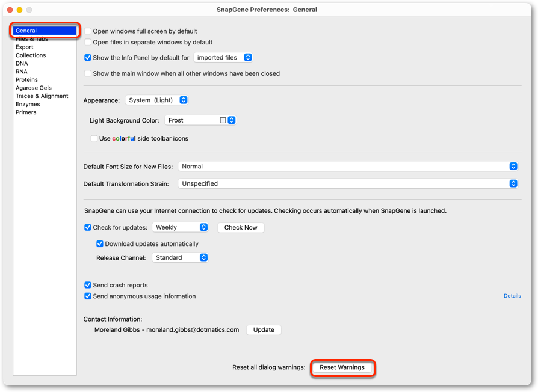Click the Light Background Color label
538x392 pixels.
(124, 121)
